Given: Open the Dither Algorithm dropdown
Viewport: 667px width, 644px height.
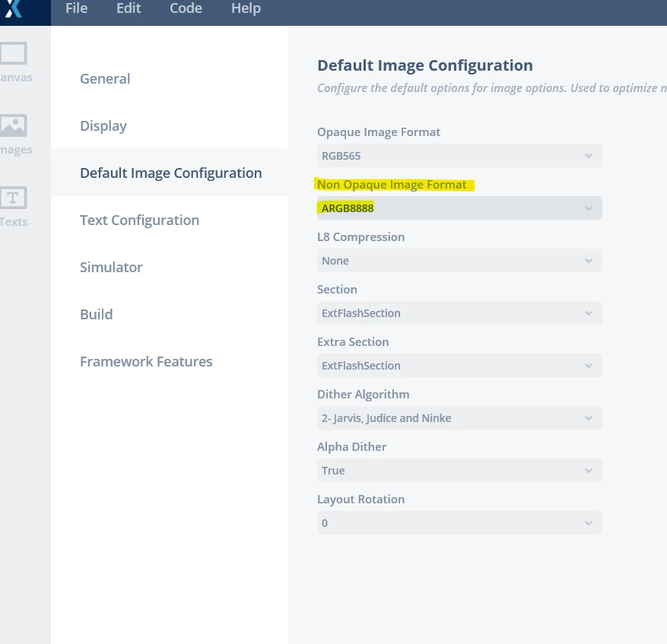Looking at the screenshot, I should pyautogui.click(x=459, y=417).
